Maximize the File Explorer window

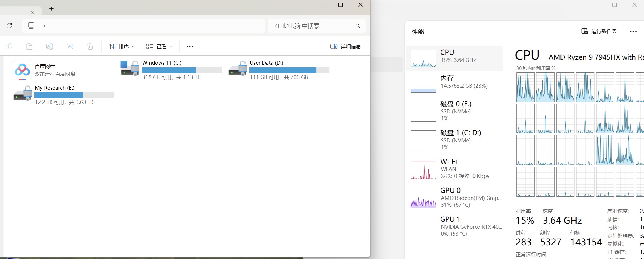click(x=341, y=5)
